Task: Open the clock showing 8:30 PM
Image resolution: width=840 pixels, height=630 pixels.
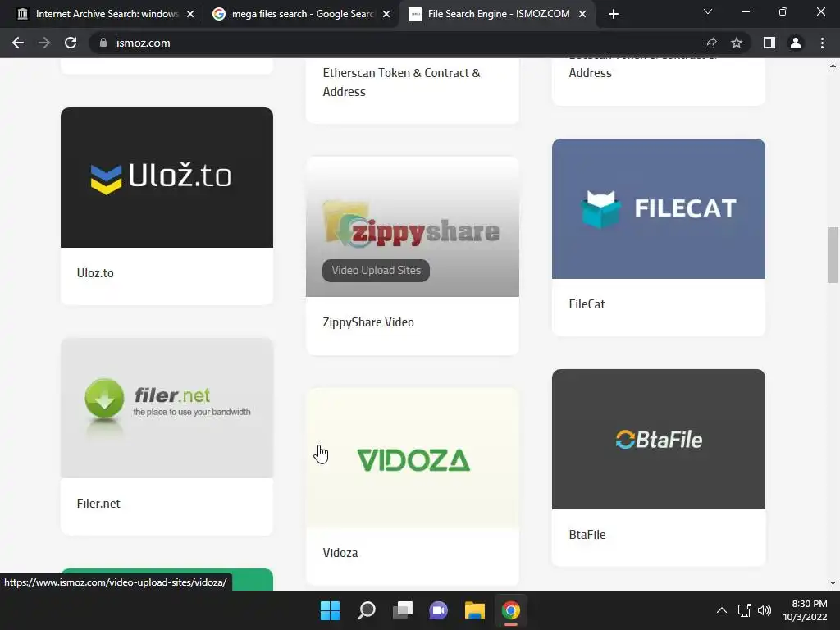Action: [x=805, y=610]
